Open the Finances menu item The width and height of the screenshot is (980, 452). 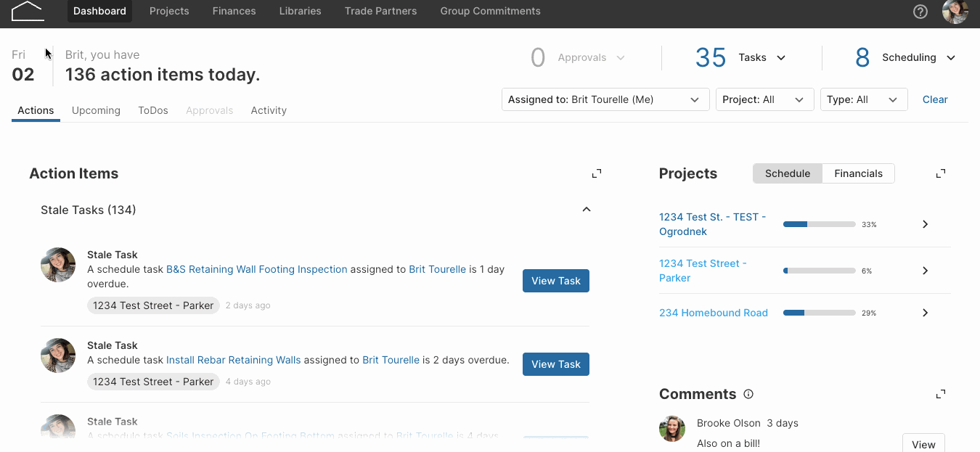[234, 11]
